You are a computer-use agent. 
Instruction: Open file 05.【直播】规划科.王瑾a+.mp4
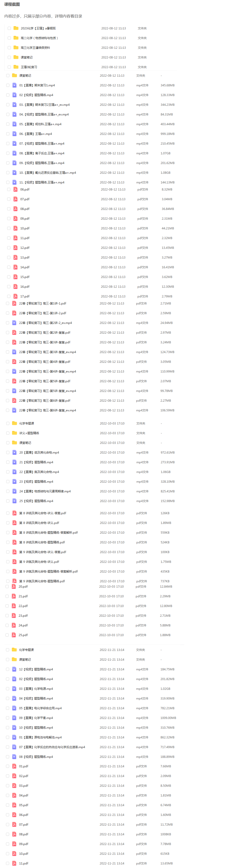click(40, 124)
